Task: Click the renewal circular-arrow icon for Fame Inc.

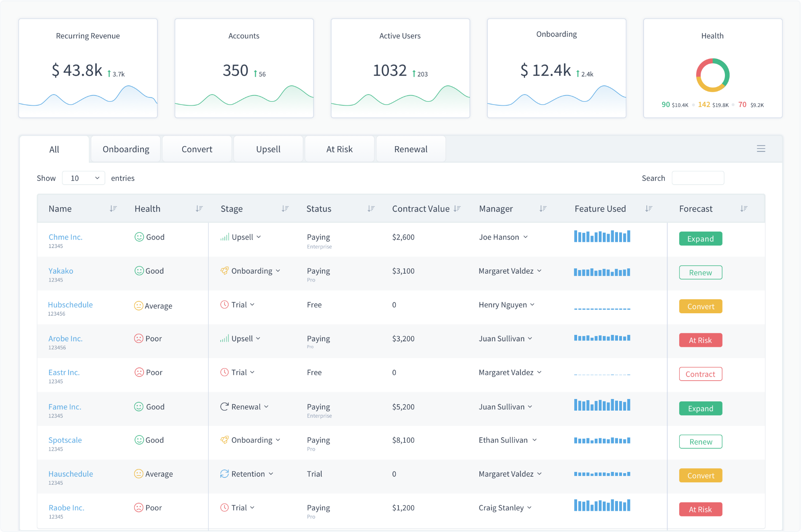Action: 224,407
